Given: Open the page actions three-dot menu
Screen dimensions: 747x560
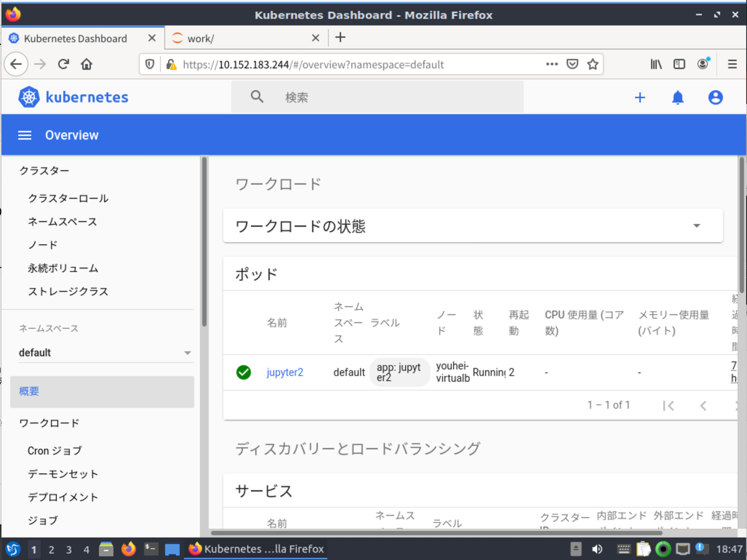Looking at the screenshot, I should point(552,64).
